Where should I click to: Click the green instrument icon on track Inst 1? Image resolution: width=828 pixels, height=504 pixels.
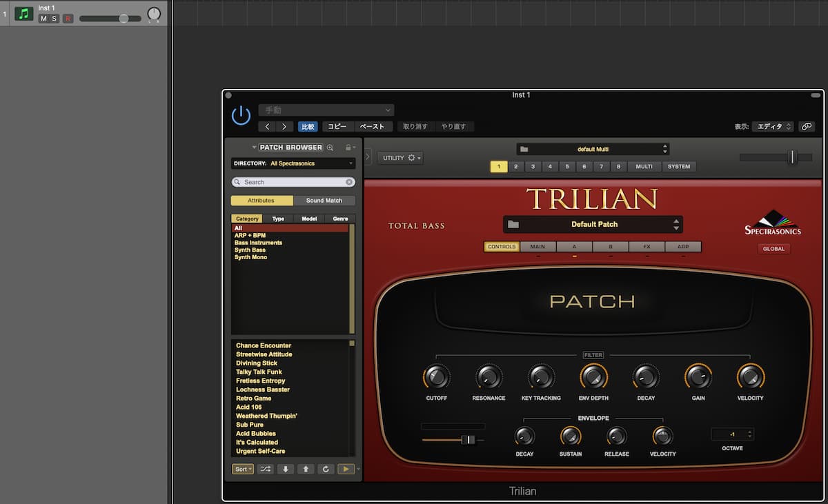(x=24, y=13)
